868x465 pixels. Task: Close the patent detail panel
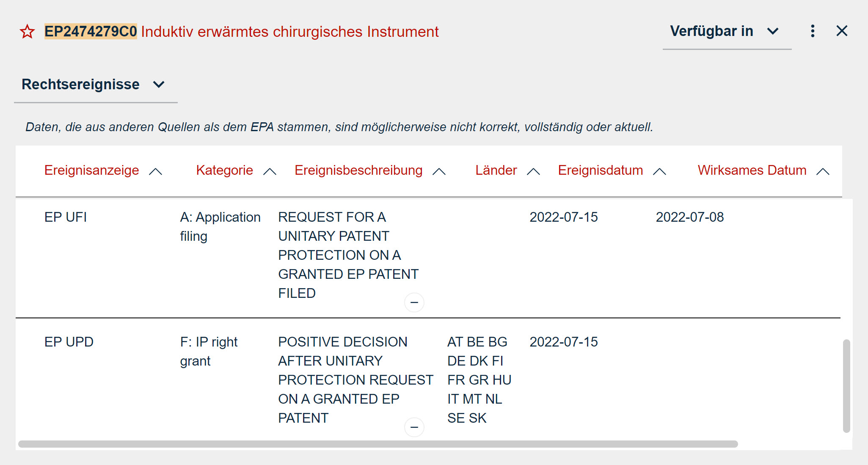pyautogui.click(x=842, y=31)
